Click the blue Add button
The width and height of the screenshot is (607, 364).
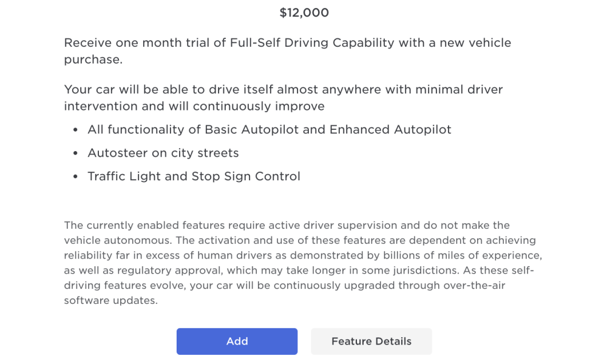(x=237, y=341)
